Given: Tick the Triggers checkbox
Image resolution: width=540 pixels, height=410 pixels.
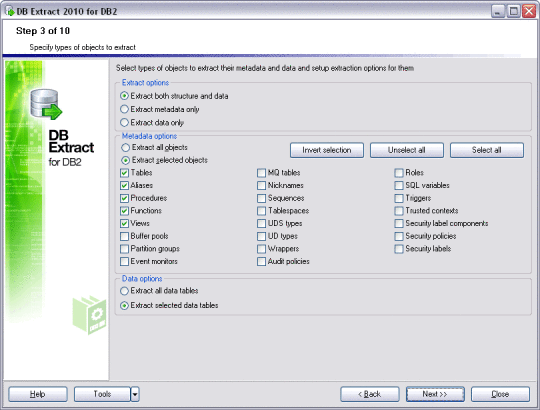Looking at the screenshot, I should click(399, 198).
